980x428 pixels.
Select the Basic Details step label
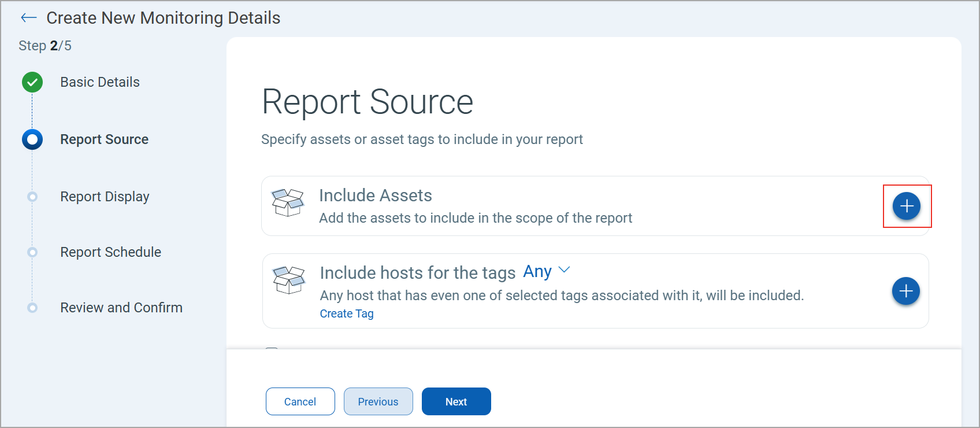click(100, 82)
